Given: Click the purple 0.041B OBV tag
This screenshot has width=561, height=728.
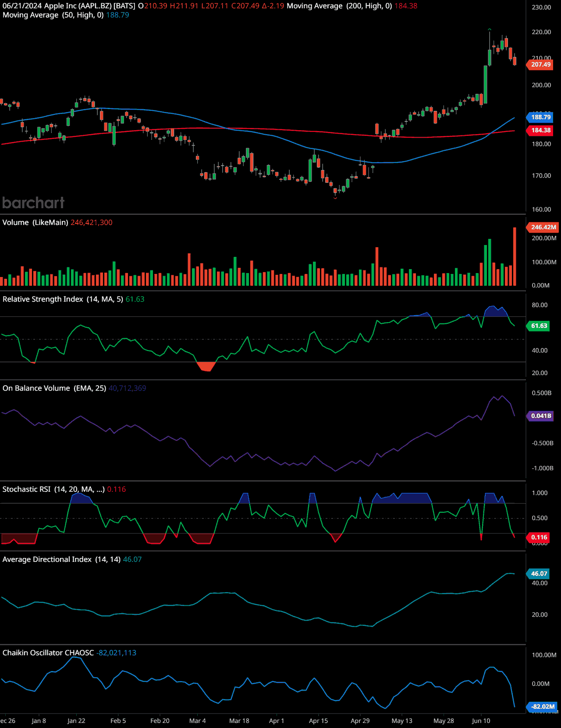Looking at the screenshot, I should point(540,415).
